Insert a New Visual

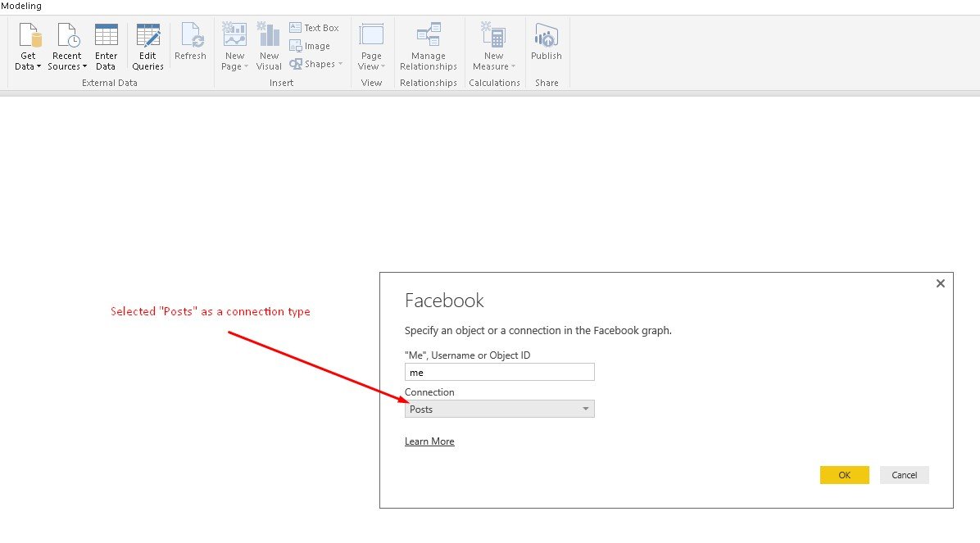tap(269, 48)
